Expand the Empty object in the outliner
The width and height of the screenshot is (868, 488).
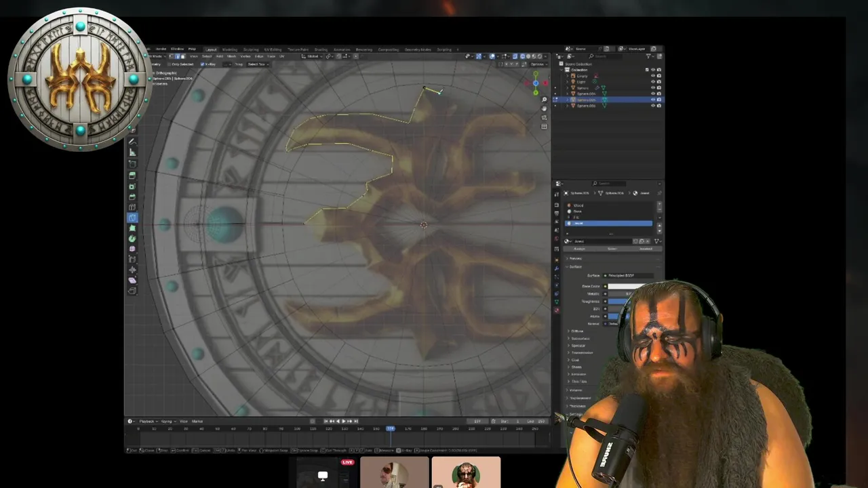(568, 75)
